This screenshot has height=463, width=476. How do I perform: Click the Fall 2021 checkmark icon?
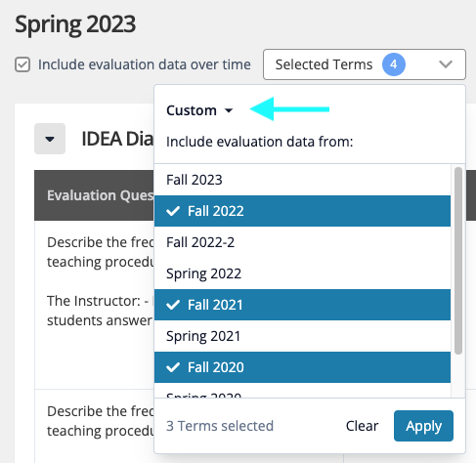173,305
